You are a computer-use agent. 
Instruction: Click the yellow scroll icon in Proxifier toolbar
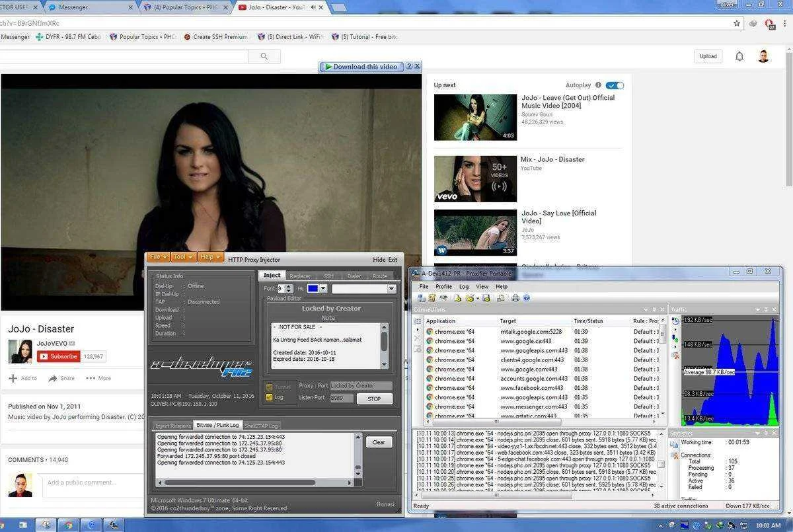[432, 298]
